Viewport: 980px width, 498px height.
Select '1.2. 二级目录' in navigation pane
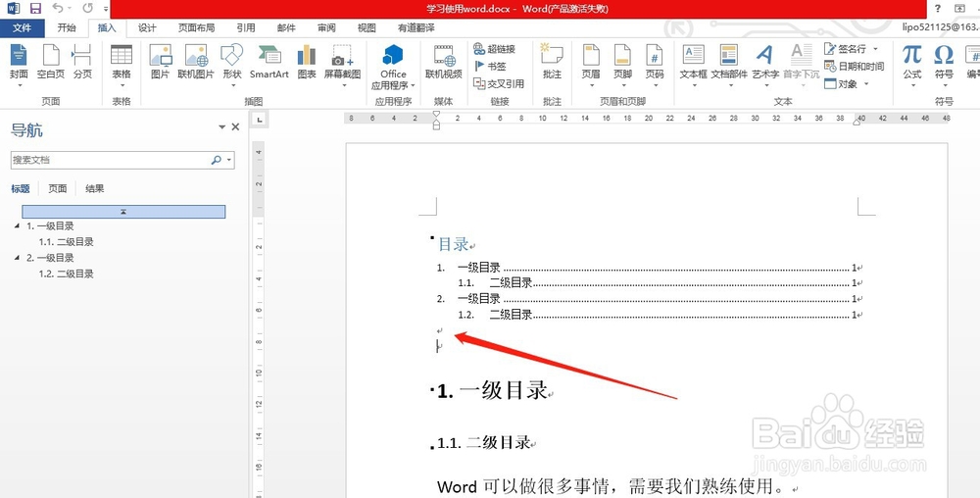[67, 274]
